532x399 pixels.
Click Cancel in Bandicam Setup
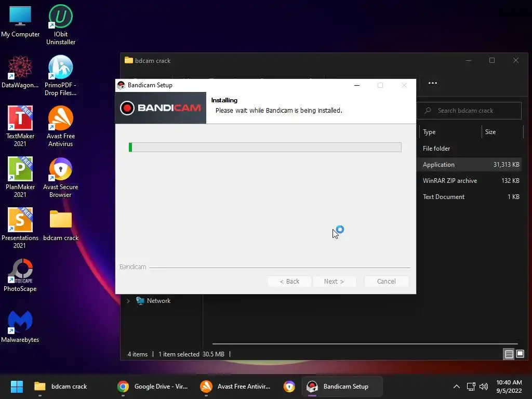(386, 281)
